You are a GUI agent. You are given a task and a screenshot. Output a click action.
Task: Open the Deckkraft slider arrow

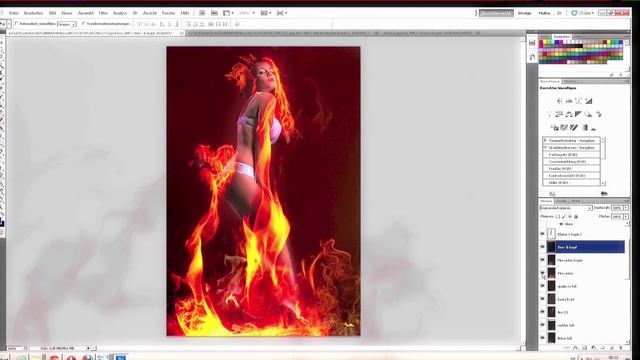point(626,208)
